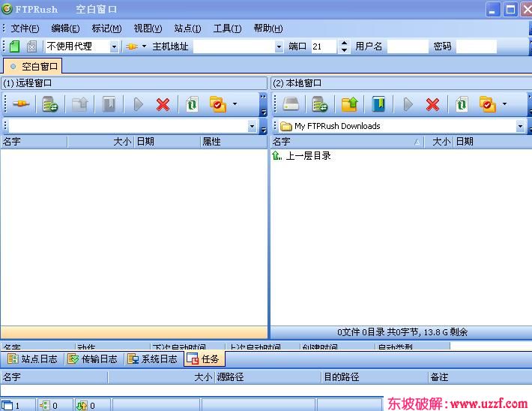Open the 帮助(H) menu
The image size is (532, 411).
click(x=267, y=28)
